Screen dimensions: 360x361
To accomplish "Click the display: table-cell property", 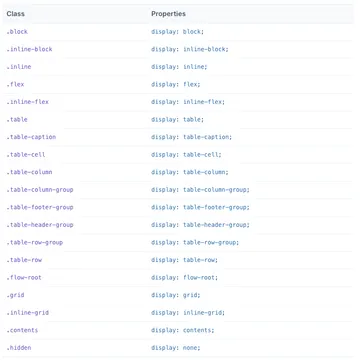I will [186, 155].
